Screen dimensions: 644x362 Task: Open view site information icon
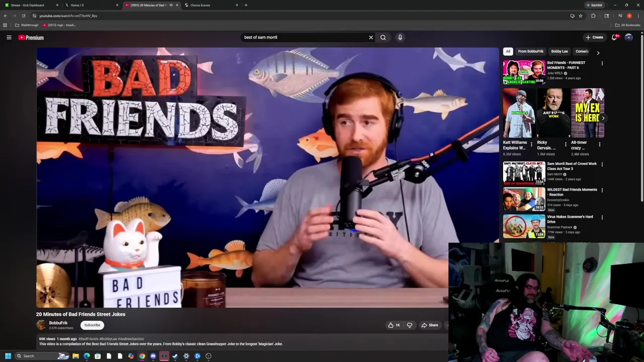tap(34, 16)
